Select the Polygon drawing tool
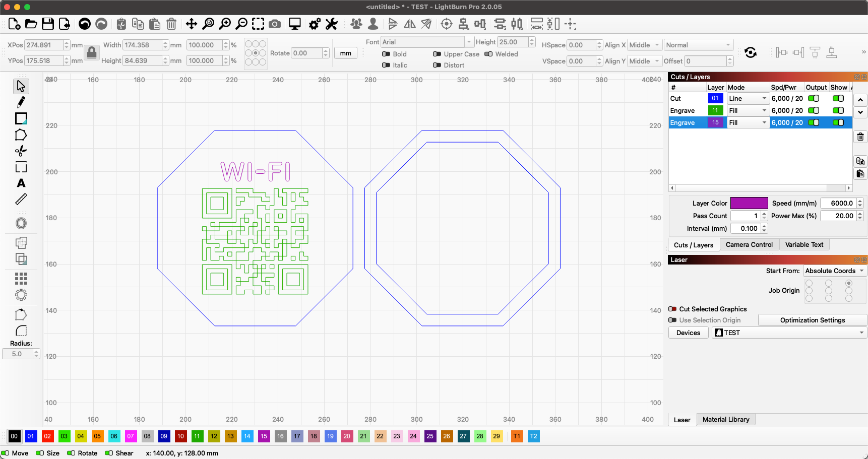Image resolution: width=868 pixels, height=459 pixels. [21, 135]
